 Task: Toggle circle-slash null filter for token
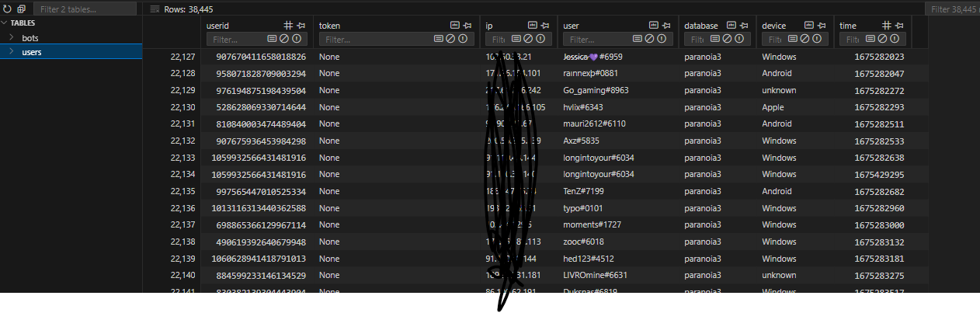click(451, 39)
